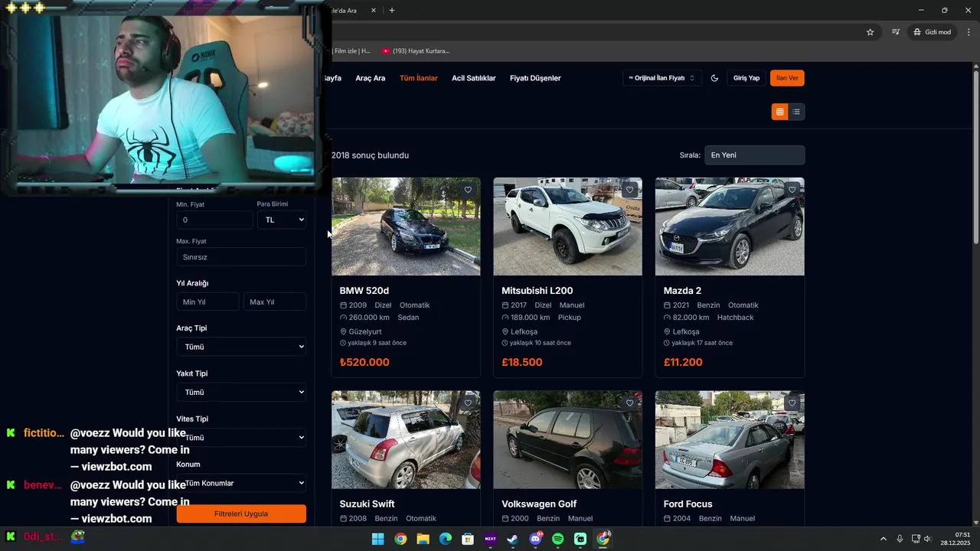Screen dimensions: 980x551
Task: Focus the Max Yıl input
Action: (275, 302)
